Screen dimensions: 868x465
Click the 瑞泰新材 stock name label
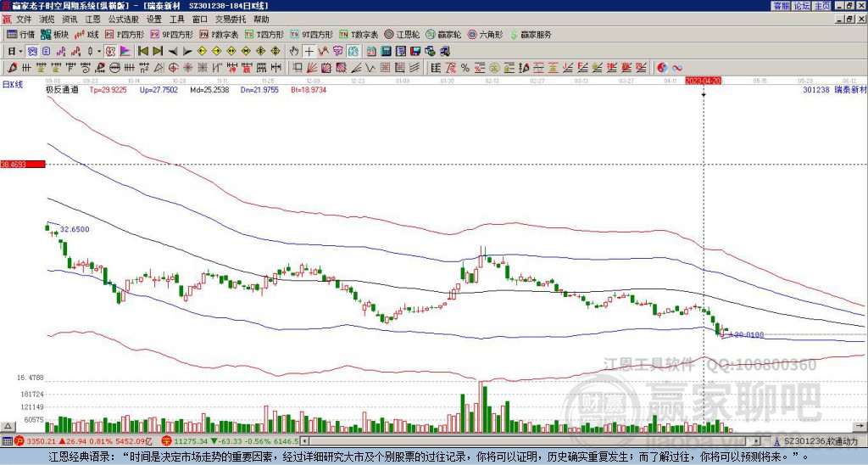(x=849, y=88)
